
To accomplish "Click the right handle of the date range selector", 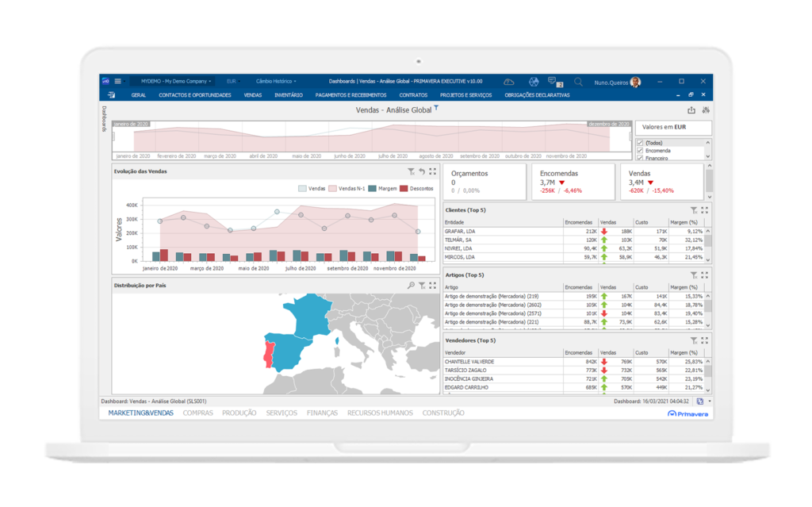I will coord(630,136).
